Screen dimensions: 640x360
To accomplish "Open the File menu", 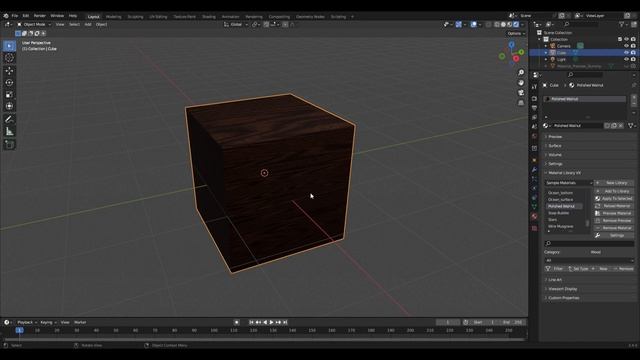I will coord(15,16).
